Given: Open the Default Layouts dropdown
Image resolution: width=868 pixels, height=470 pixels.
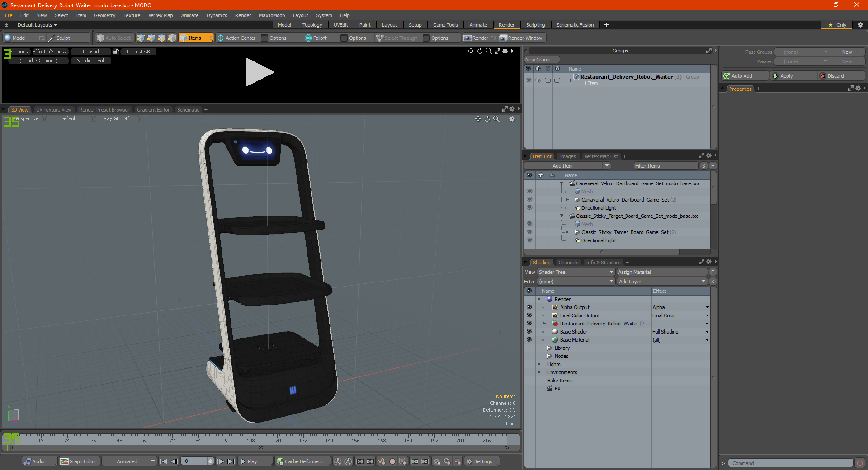Looking at the screenshot, I should pos(37,25).
